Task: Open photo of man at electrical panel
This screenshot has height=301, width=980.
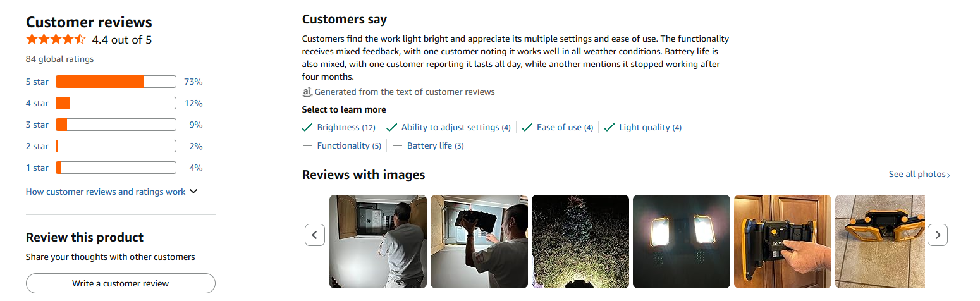Action: [378, 241]
